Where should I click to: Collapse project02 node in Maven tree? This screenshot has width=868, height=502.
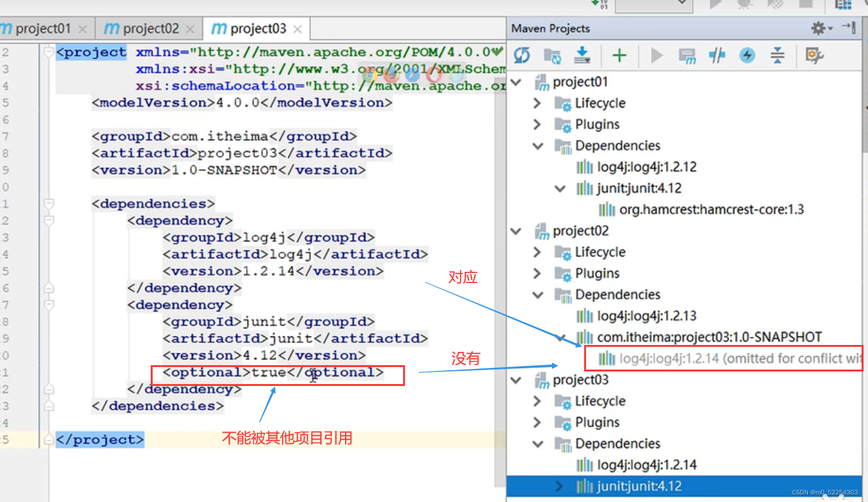pyautogui.click(x=517, y=231)
